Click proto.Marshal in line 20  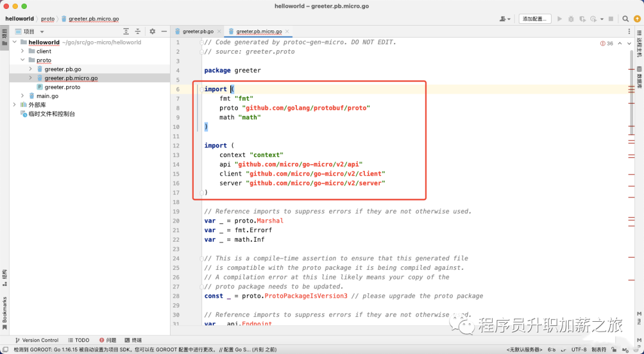[259, 221]
